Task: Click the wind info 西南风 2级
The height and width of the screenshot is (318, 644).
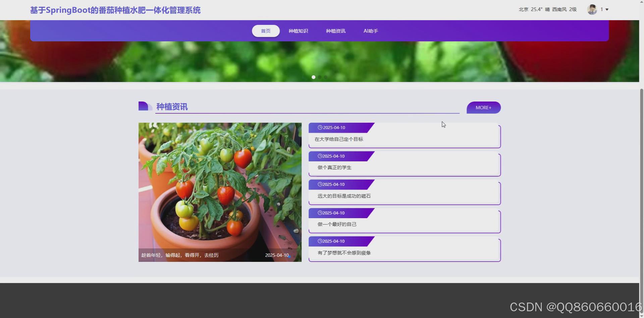Action: pyautogui.click(x=565, y=9)
